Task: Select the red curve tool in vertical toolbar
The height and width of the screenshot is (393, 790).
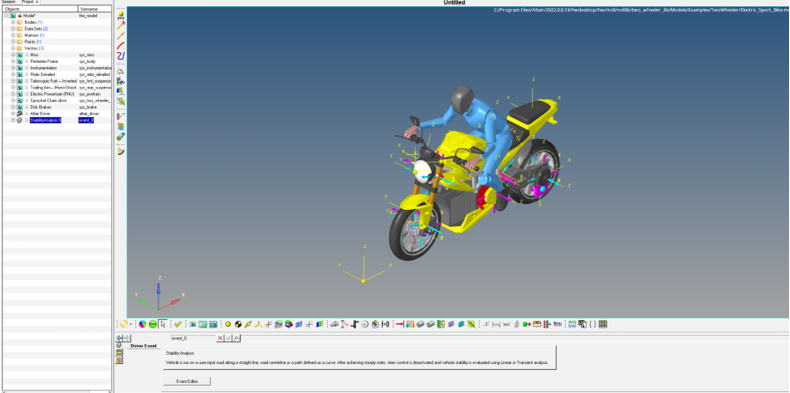Action: pyautogui.click(x=121, y=46)
